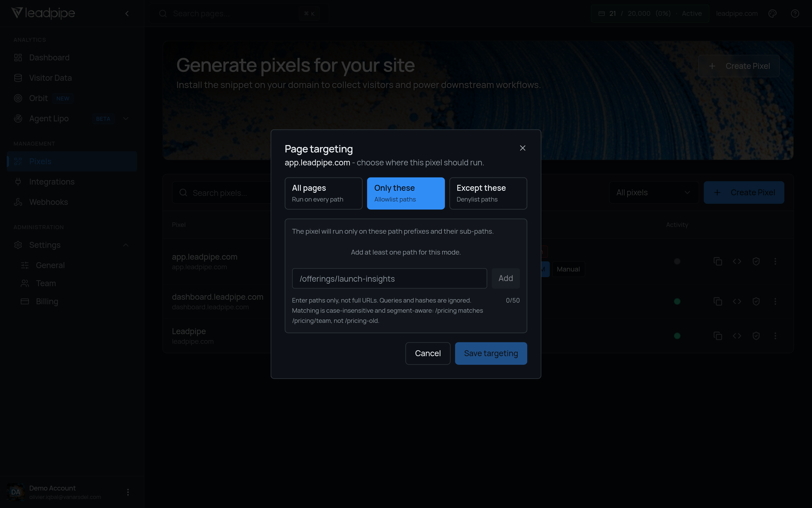This screenshot has width=812, height=508.
Task: View code snippet for Leadpipe row
Action: pos(737,336)
